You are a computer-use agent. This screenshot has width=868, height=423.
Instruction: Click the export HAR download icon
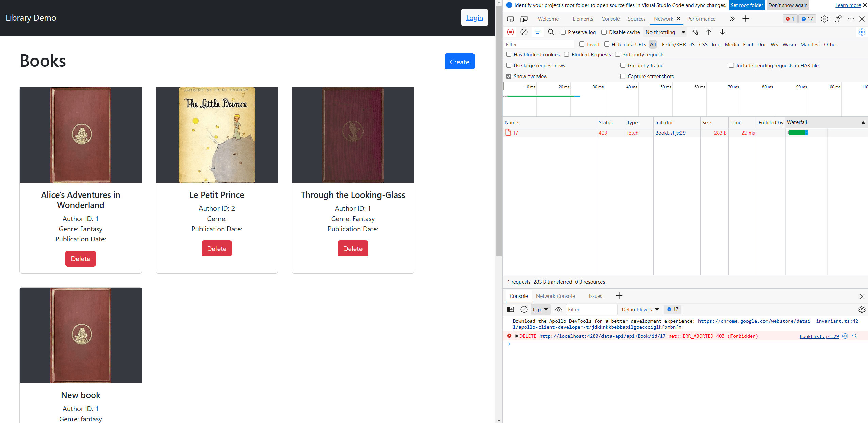(722, 32)
